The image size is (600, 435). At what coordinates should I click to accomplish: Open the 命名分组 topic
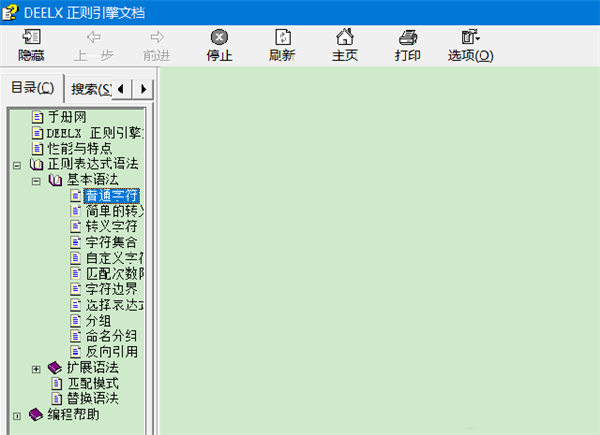[x=111, y=336]
